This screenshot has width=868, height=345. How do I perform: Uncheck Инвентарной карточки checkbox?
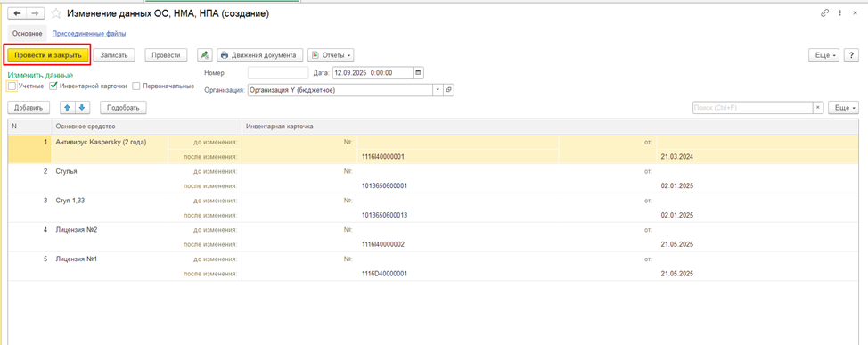(53, 86)
